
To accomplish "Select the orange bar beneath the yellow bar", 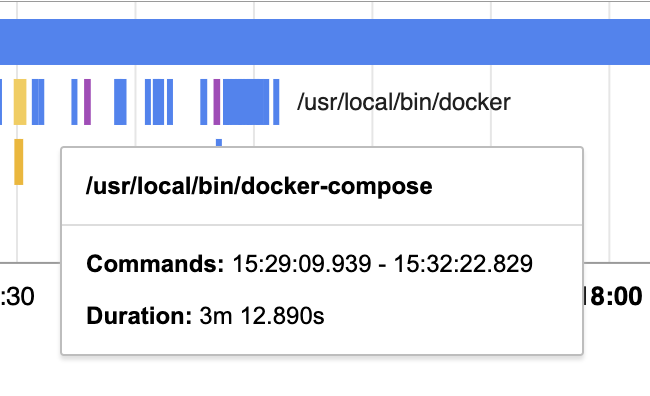I will pos(19,162).
